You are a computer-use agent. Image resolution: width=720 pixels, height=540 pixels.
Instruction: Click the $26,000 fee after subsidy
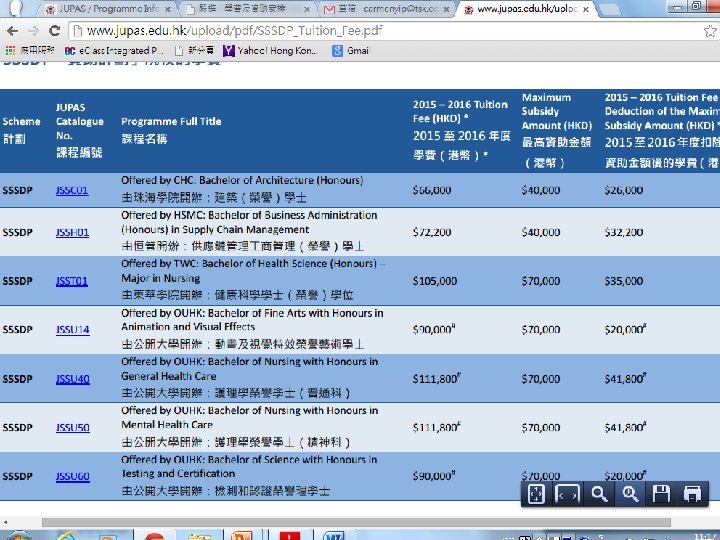[x=624, y=190]
